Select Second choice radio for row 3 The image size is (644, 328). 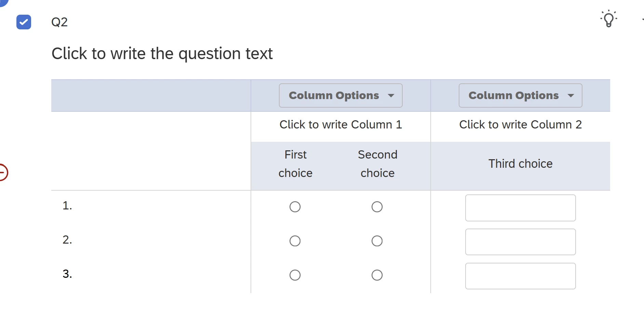click(x=377, y=275)
